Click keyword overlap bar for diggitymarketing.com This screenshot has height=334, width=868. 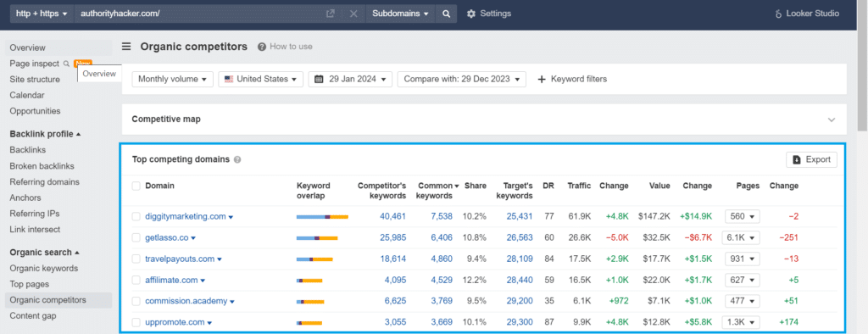coord(322,217)
